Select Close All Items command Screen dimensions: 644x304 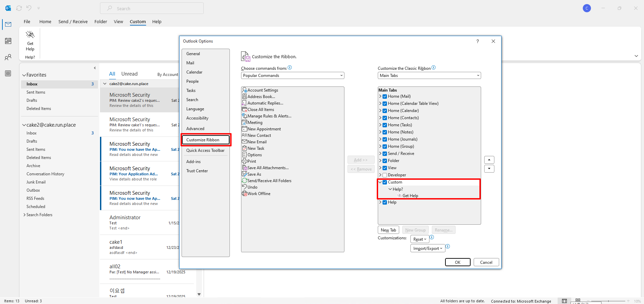point(258,110)
